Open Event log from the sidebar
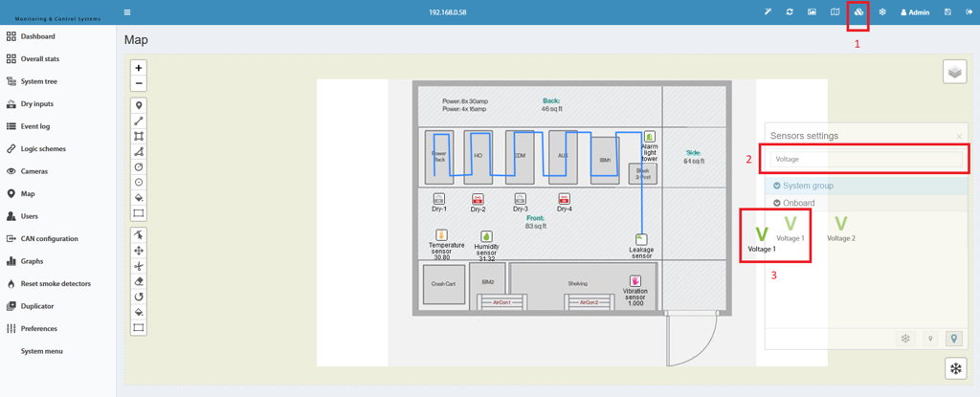The width and height of the screenshot is (980, 397). click(35, 126)
